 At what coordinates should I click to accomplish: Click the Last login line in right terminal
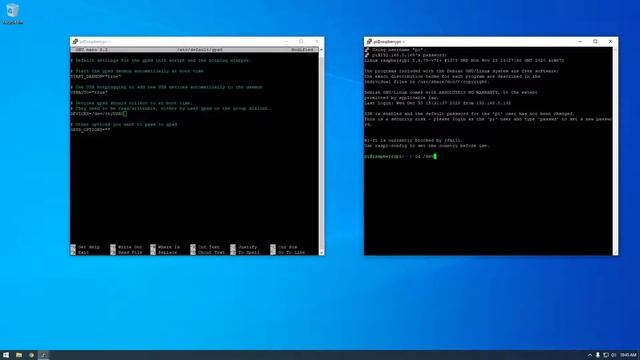pos(438,103)
